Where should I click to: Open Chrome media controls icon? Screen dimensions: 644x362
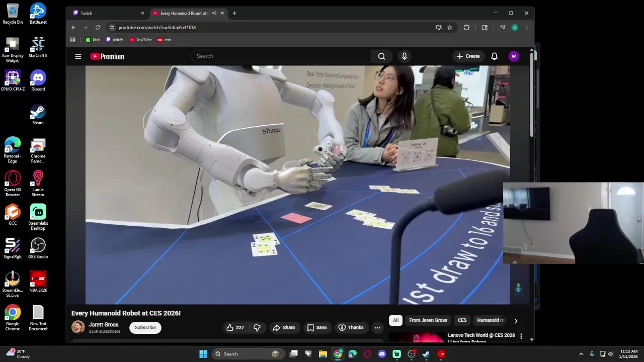click(502, 28)
